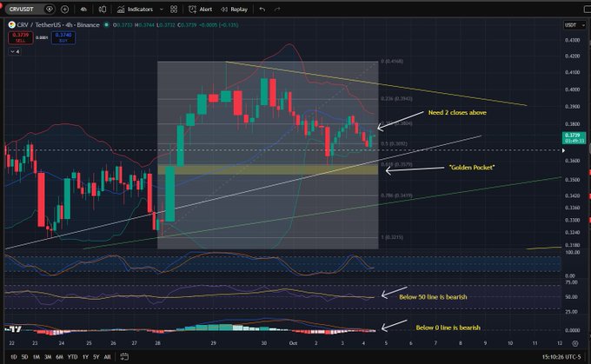Open the 4h interval selector
This screenshot has height=364, width=591.
tap(83, 9)
